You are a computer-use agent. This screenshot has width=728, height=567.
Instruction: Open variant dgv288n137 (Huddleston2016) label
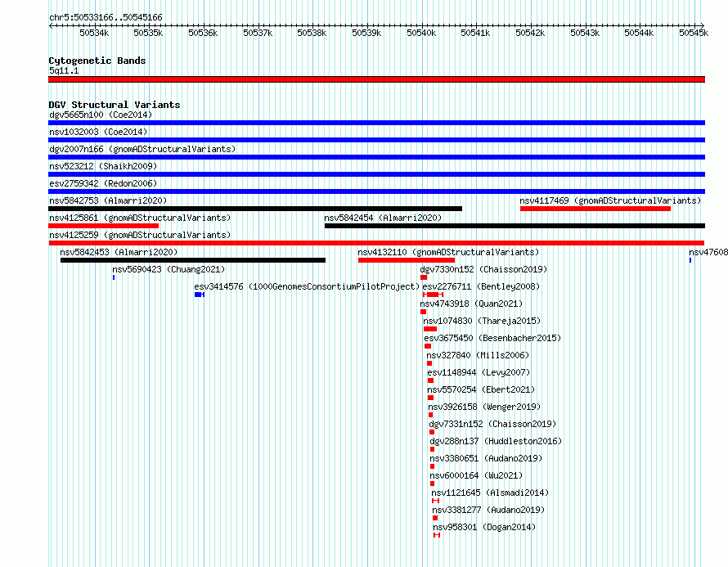(496, 441)
